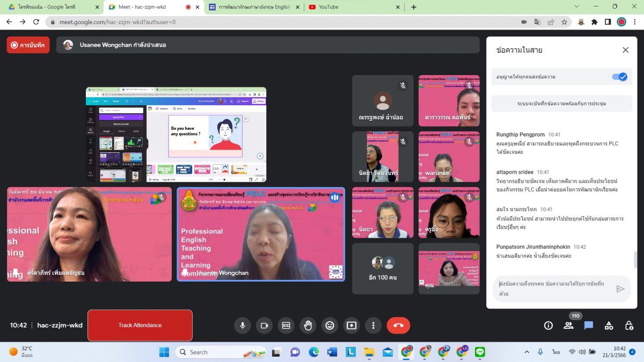
Task: Open Windows Start menu
Action: [x=164, y=352]
